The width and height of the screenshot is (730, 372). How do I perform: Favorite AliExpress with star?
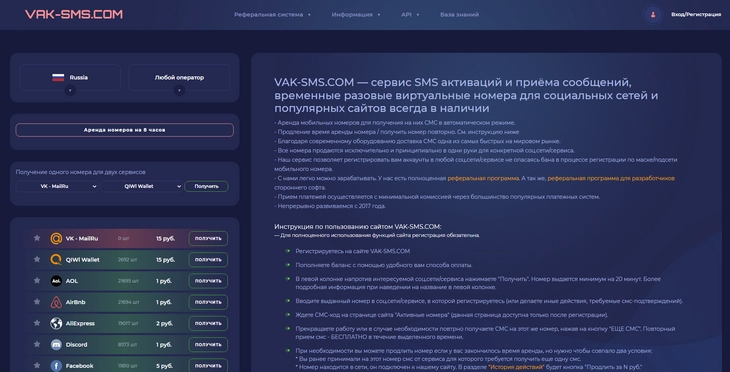click(37, 323)
